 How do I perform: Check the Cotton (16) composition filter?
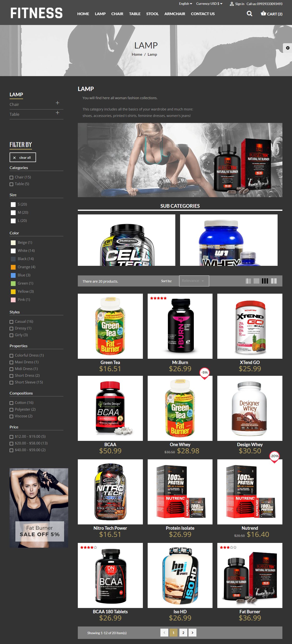pos(11,403)
